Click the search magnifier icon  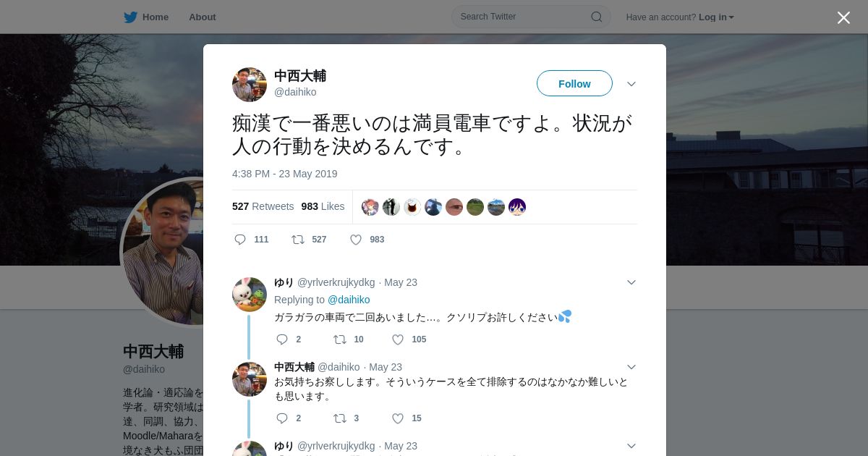click(597, 17)
